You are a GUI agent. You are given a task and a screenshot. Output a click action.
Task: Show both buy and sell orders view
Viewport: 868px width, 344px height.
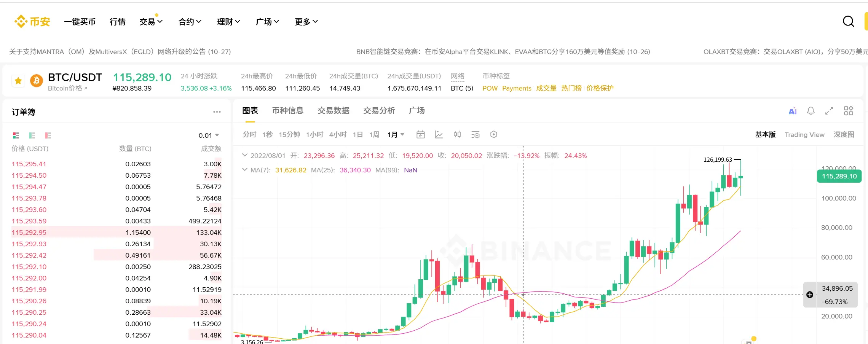click(x=16, y=135)
